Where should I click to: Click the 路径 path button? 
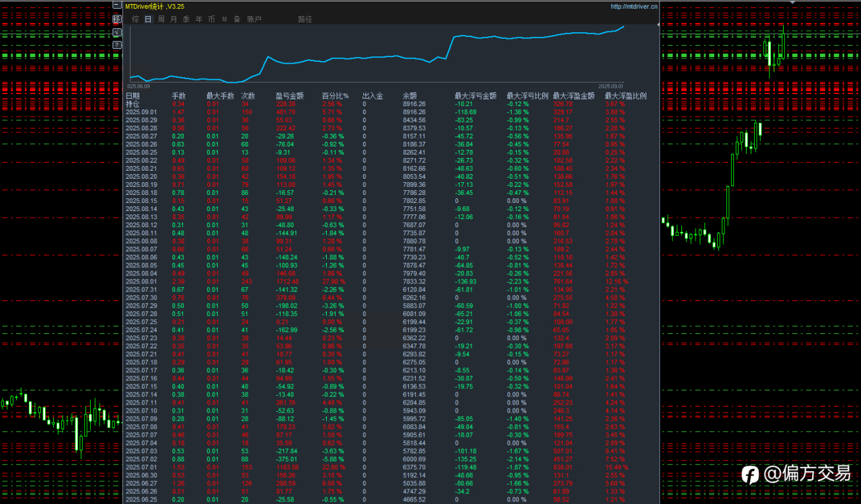point(305,19)
